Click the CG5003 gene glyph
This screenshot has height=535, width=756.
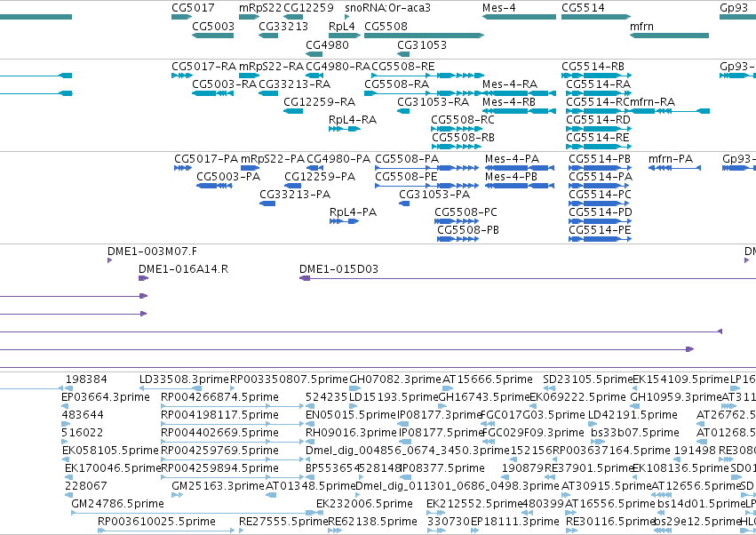(x=212, y=36)
